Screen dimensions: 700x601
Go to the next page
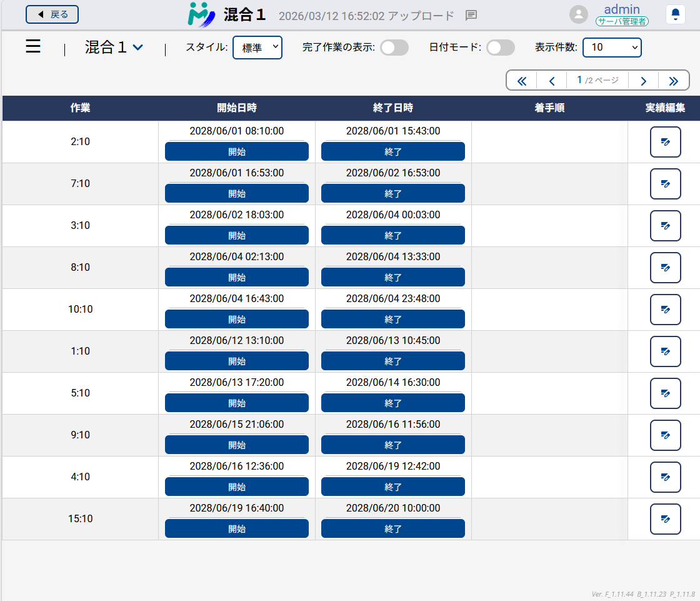[x=643, y=81]
